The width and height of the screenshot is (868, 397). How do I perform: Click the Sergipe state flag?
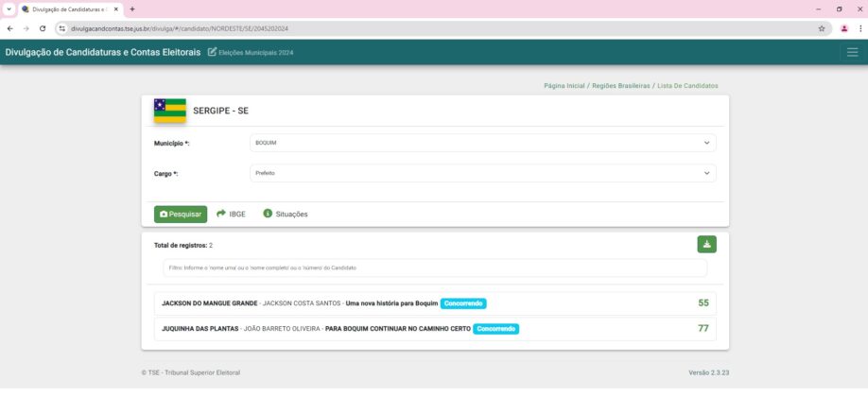[x=170, y=111]
